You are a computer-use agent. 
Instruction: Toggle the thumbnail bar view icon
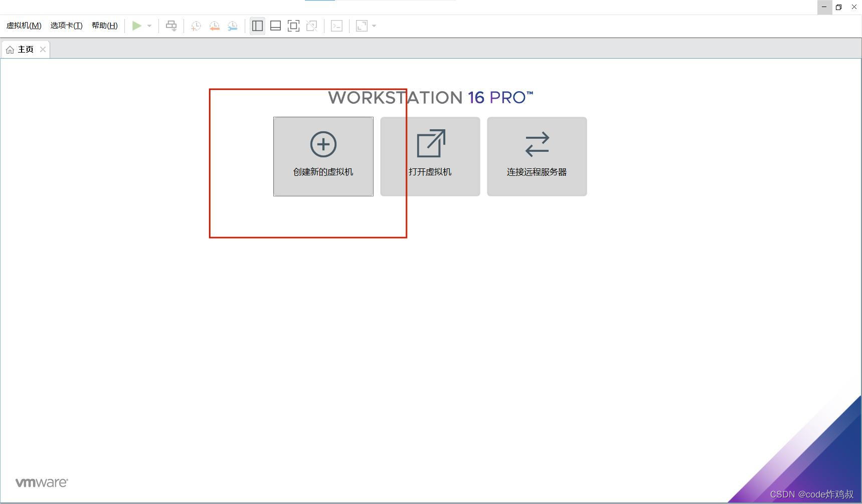(x=275, y=26)
